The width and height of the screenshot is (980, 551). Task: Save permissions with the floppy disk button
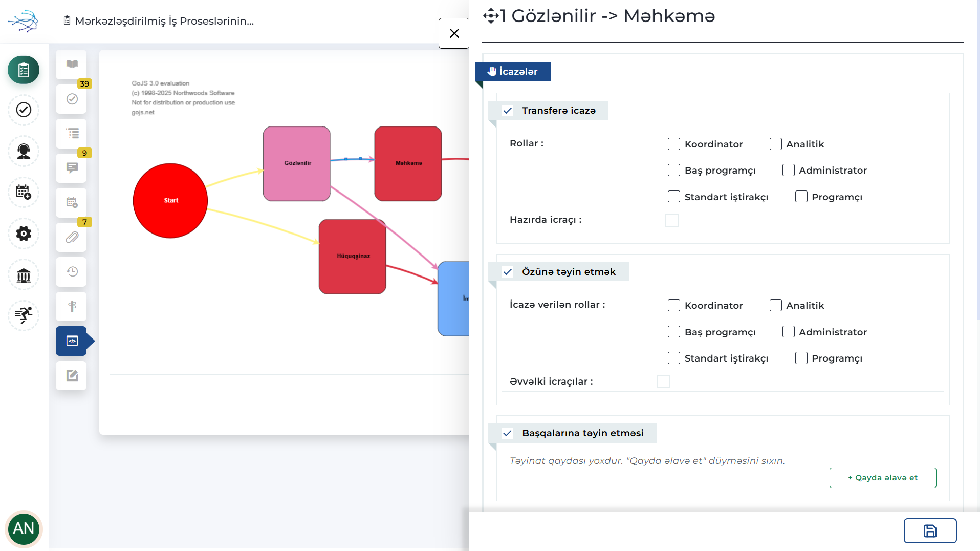(930, 531)
